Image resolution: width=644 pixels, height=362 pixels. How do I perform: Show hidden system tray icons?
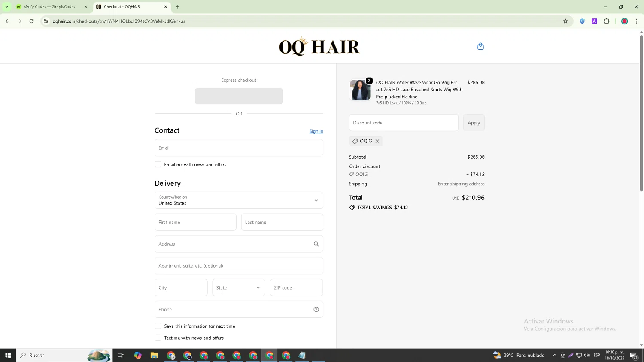click(x=555, y=355)
